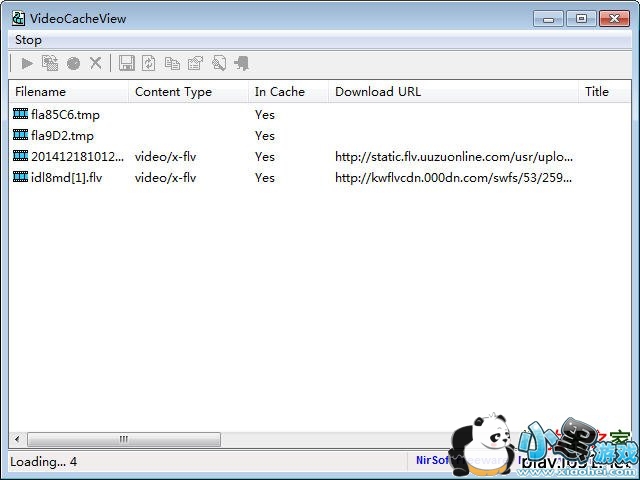
Task: Click the horizontal scrollbar left arrow
Action: (x=17, y=440)
